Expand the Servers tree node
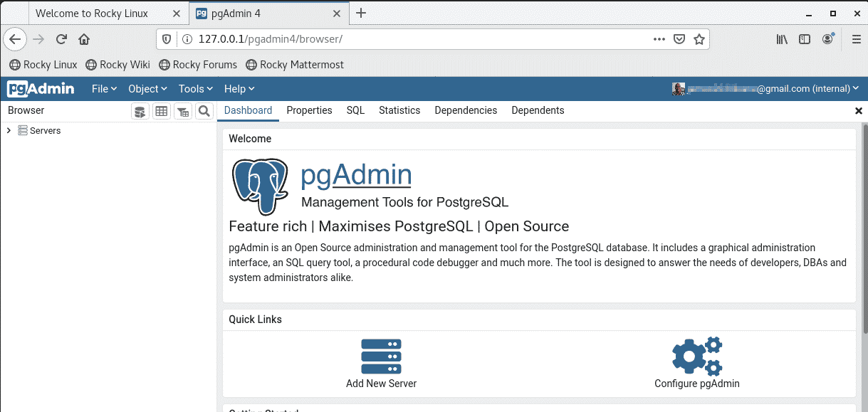868x412 pixels. click(x=9, y=131)
